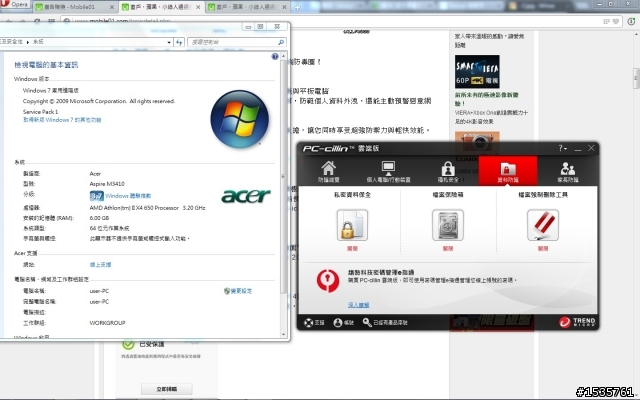Open the Windows Experience Index link
The height and width of the screenshot is (400, 640).
(128, 196)
